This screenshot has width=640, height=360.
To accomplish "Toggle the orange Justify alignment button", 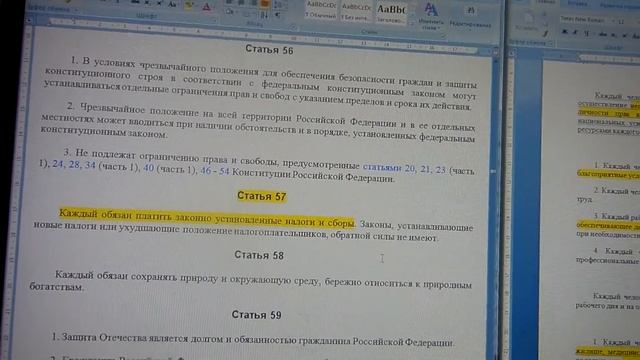I will 264,4.
